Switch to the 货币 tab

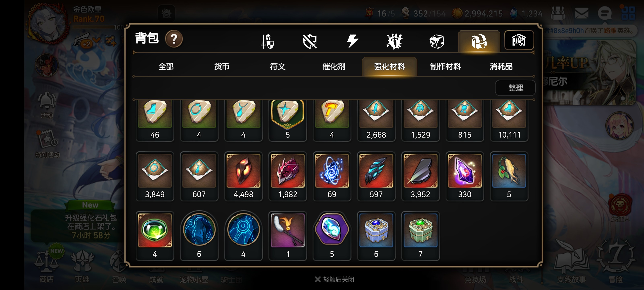pos(222,66)
